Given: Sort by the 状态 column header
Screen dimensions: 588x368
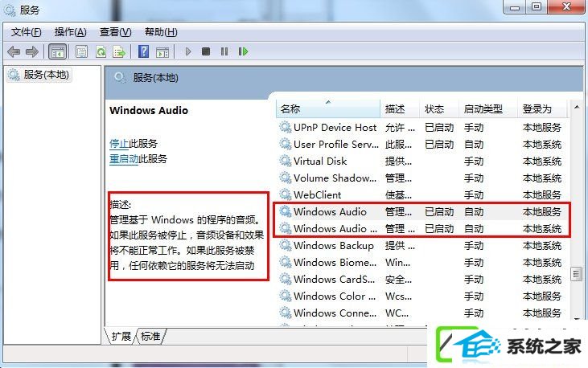Looking at the screenshot, I should coord(438,109).
